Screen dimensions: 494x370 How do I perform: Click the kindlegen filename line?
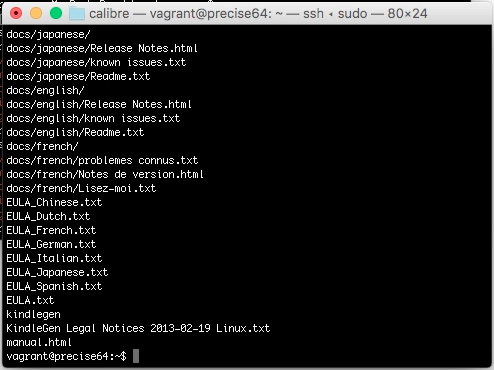click(34, 314)
